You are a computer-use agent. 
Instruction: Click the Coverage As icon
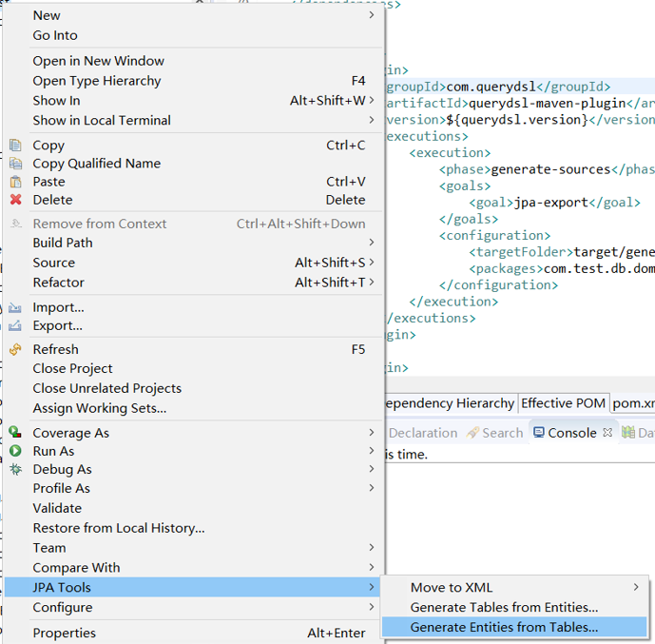(15, 433)
